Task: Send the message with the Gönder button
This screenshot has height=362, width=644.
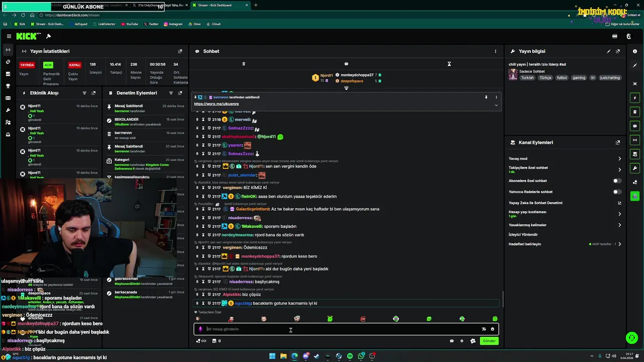Action: (489, 341)
